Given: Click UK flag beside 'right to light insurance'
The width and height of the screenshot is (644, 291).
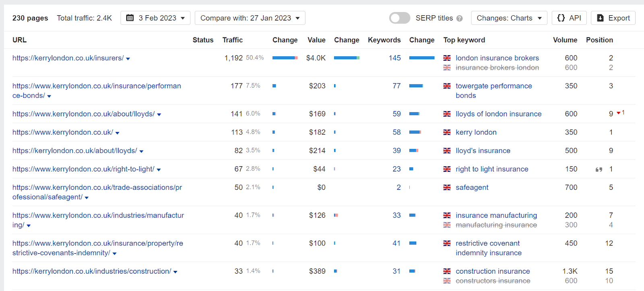Looking at the screenshot, I should [447, 169].
